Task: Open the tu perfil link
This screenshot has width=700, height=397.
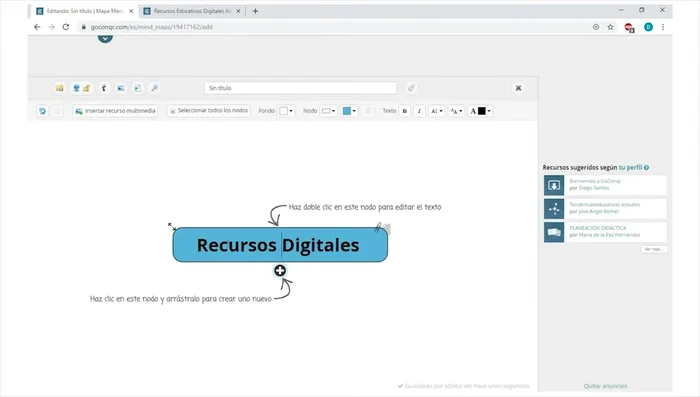Action: click(630, 167)
